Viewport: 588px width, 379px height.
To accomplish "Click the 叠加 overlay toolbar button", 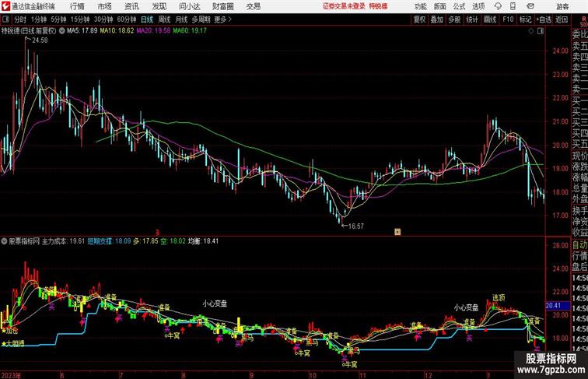I will (x=437, y=19).
